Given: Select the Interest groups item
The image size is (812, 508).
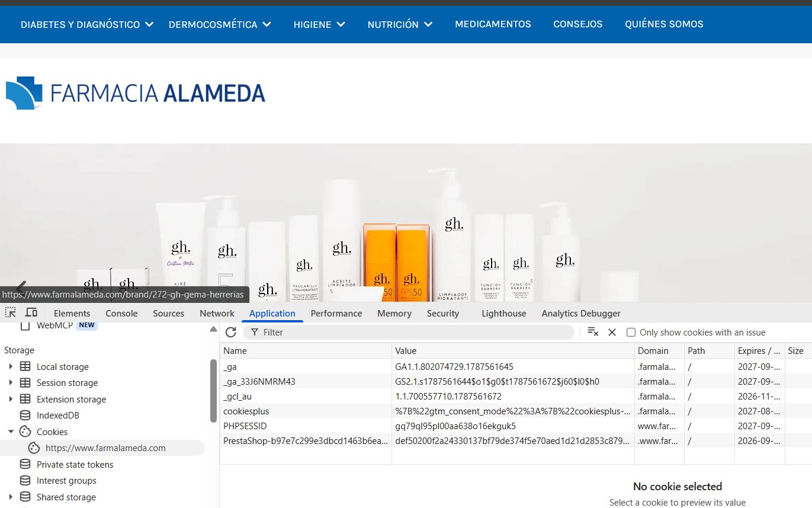Looking at the screenshot, I should 66,481.
